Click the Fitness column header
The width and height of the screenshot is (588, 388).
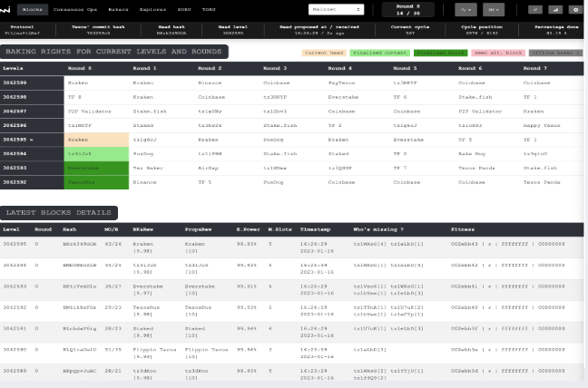(463, 229)
